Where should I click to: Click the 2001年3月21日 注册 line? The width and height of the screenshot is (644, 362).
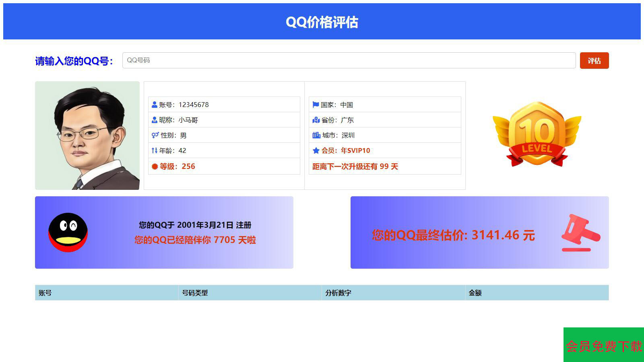click(195, 225)
